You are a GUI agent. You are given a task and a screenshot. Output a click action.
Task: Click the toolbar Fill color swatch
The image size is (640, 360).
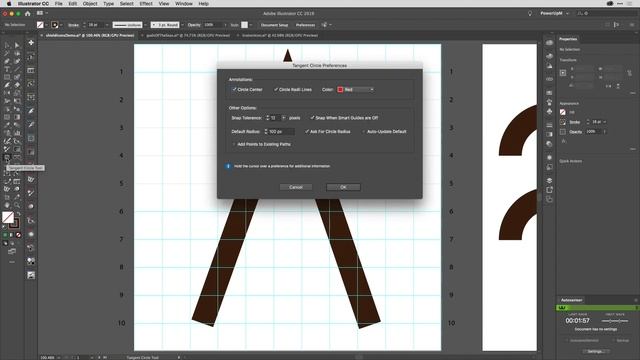click(8, 217)
